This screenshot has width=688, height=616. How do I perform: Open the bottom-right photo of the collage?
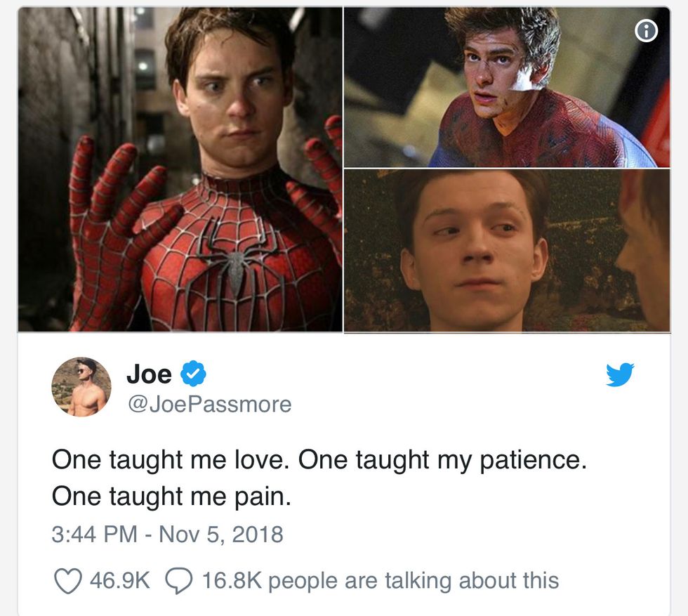tap(507, 251)
